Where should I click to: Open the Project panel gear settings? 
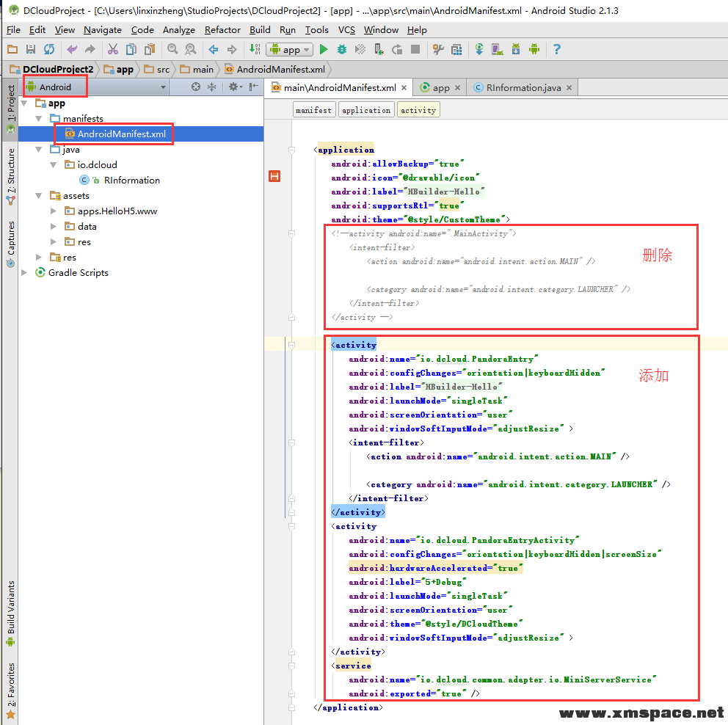[x=235, y=87]
